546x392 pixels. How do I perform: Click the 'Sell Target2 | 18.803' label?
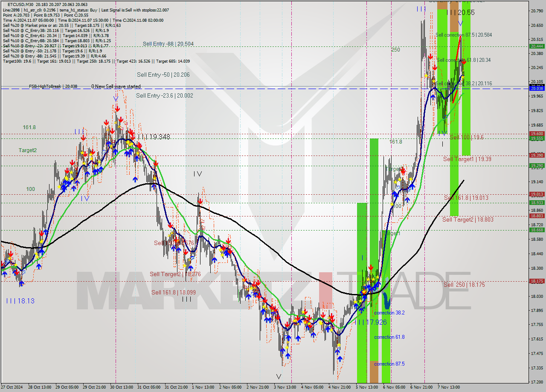[468, 219]
